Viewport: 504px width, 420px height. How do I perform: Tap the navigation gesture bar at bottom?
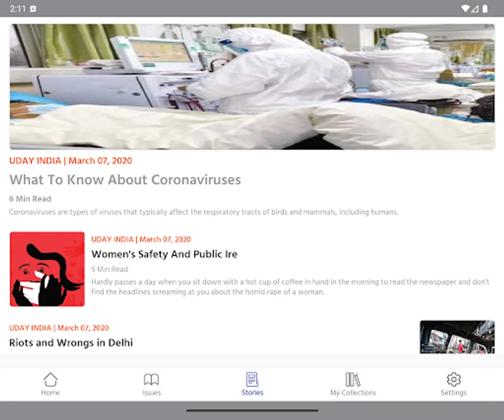click(252, 411)
